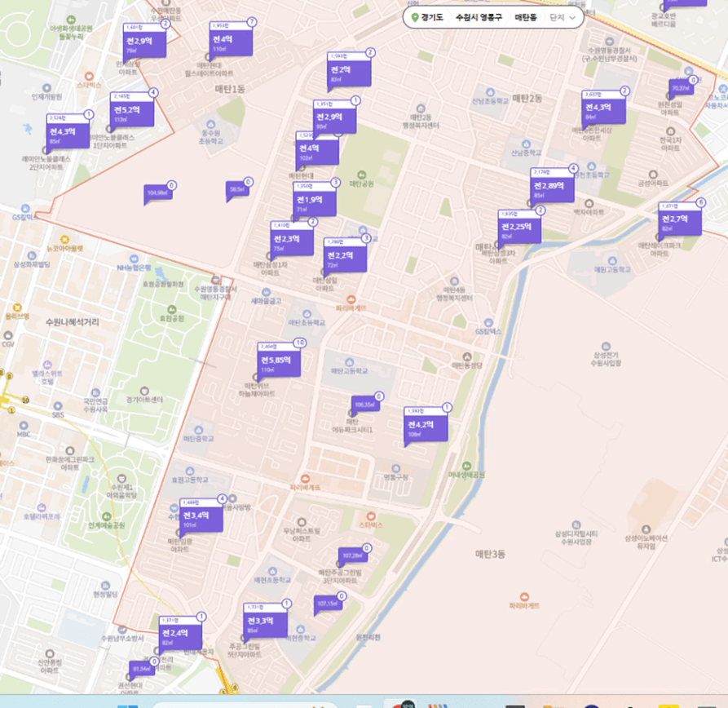Select the 어내생태공원 park icon

pos(467,463)
